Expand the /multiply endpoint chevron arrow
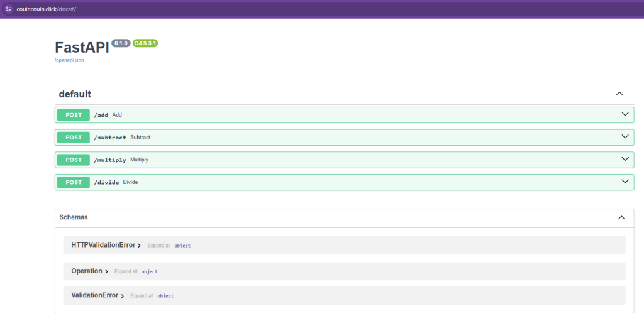Screen dimensions: 644x321 click(x=625, y=160)
